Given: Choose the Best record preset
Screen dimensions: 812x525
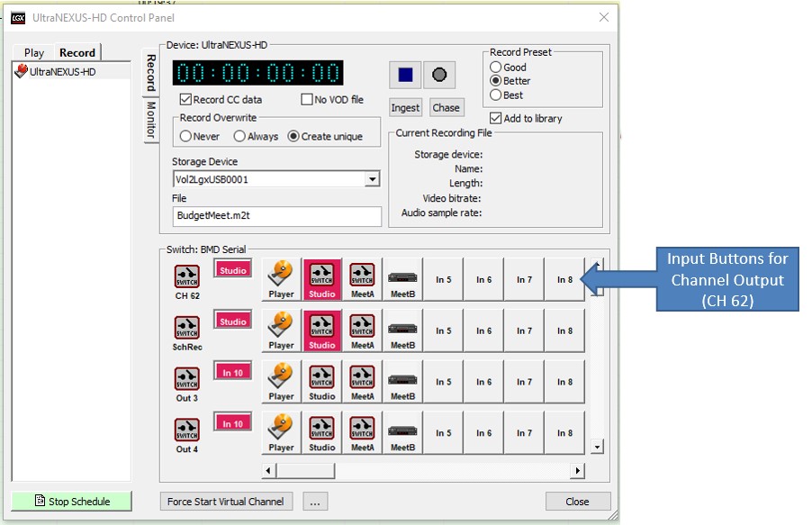Looking at the screenshot, I should (495, 95).
